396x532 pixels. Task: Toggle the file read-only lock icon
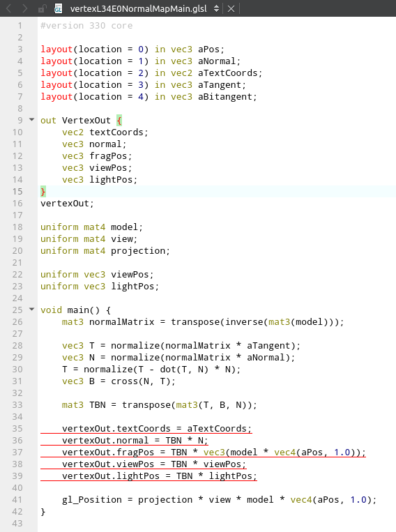[x=42, y=8]
